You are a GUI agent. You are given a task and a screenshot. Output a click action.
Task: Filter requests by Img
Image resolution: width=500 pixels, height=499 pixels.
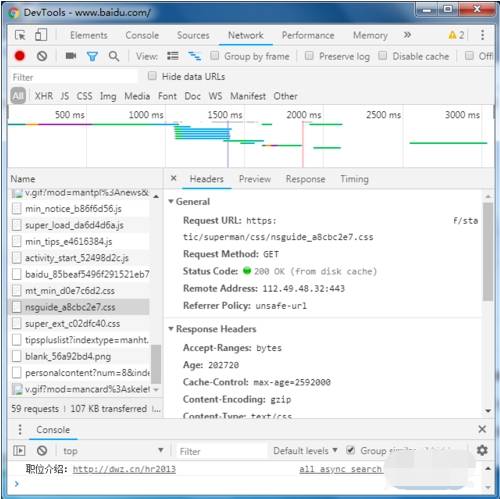(108, 96)
